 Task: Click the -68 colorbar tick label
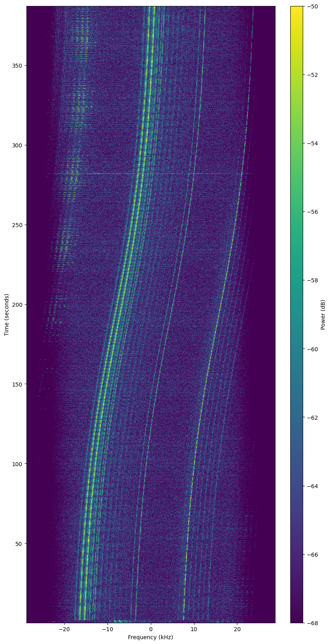[312, 623]
